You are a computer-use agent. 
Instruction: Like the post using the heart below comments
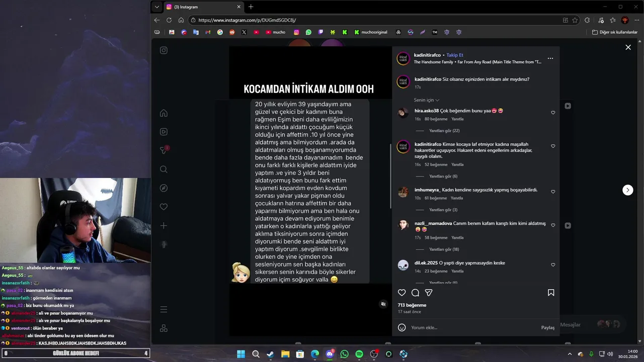401,293
